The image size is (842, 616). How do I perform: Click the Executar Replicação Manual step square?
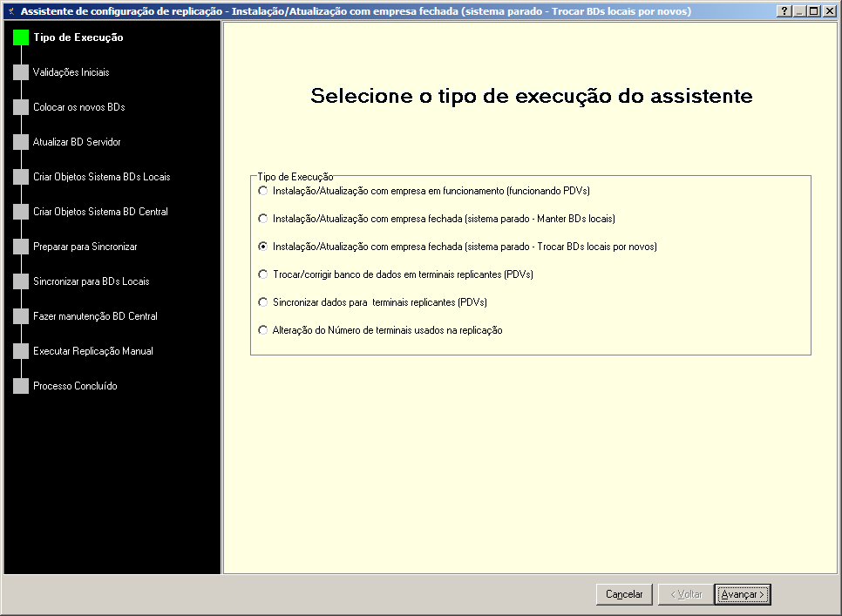[21, 351]
